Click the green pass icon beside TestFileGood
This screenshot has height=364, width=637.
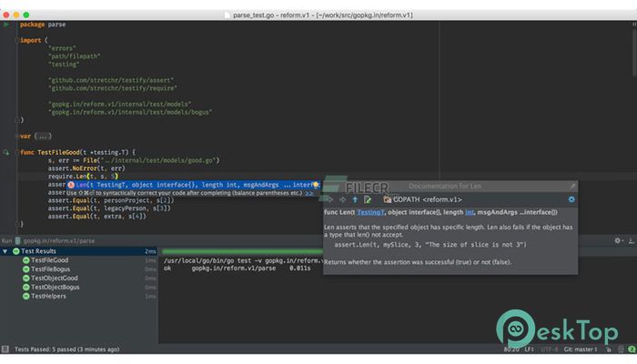coord(26,260)
